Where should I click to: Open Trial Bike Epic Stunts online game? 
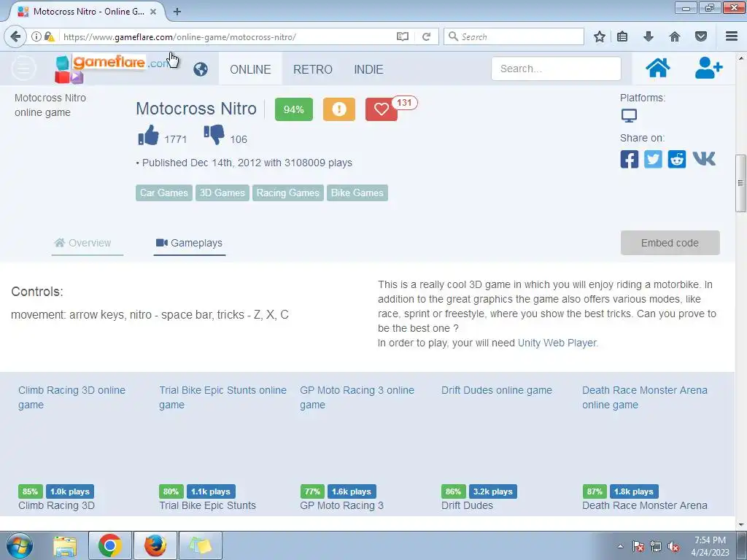tap(222, 397)
